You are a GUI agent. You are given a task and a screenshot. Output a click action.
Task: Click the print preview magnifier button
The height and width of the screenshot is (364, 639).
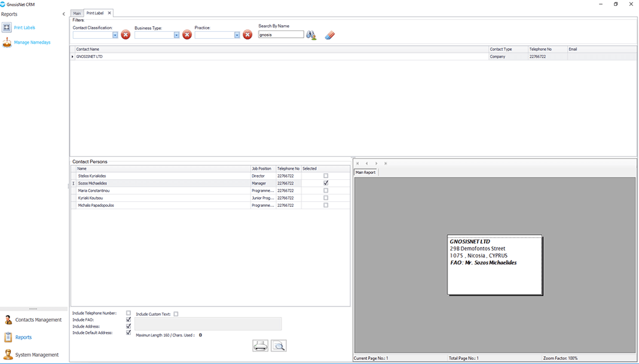(x=279, y=345)
